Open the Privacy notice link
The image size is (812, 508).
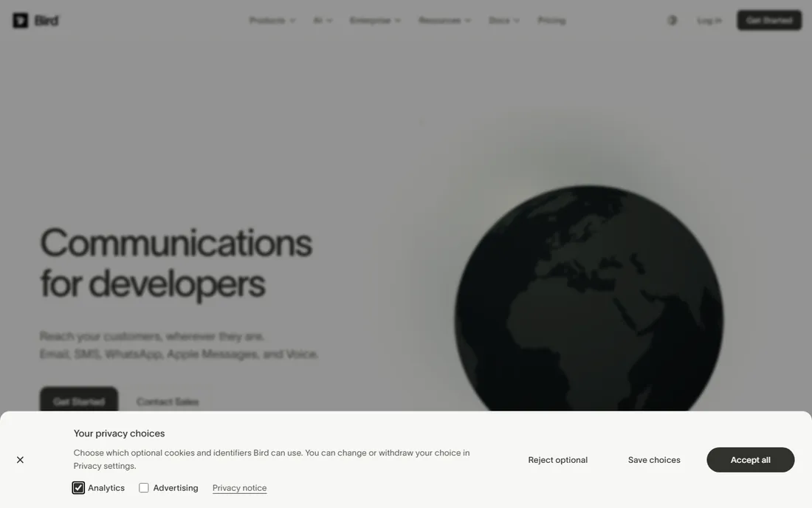(x=239, y=488)
